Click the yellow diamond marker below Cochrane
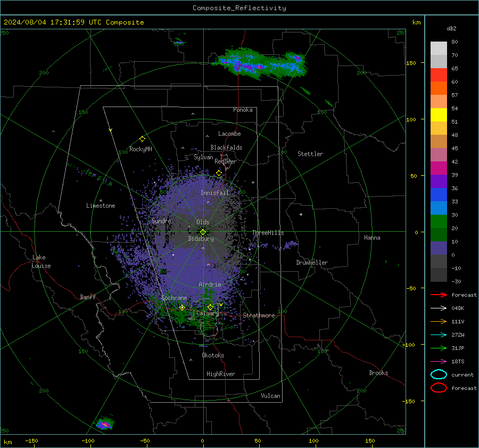 [x=182, y=307]
